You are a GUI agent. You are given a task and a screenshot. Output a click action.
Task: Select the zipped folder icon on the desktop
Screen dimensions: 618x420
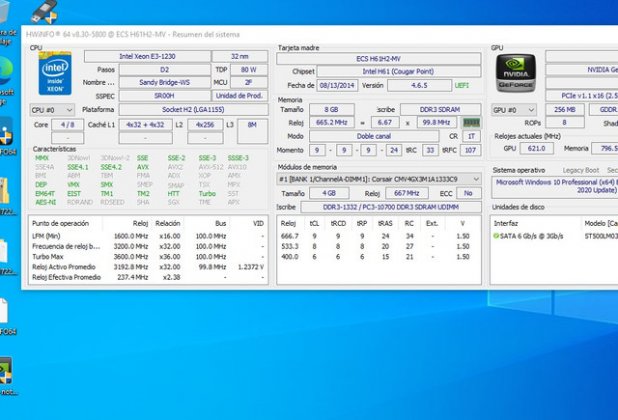click(5, 191)
